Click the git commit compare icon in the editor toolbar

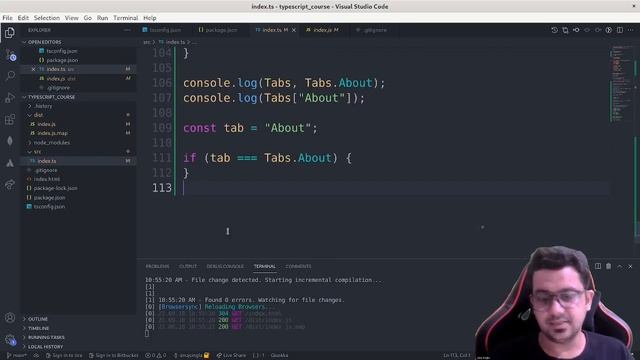click(576, 30)
